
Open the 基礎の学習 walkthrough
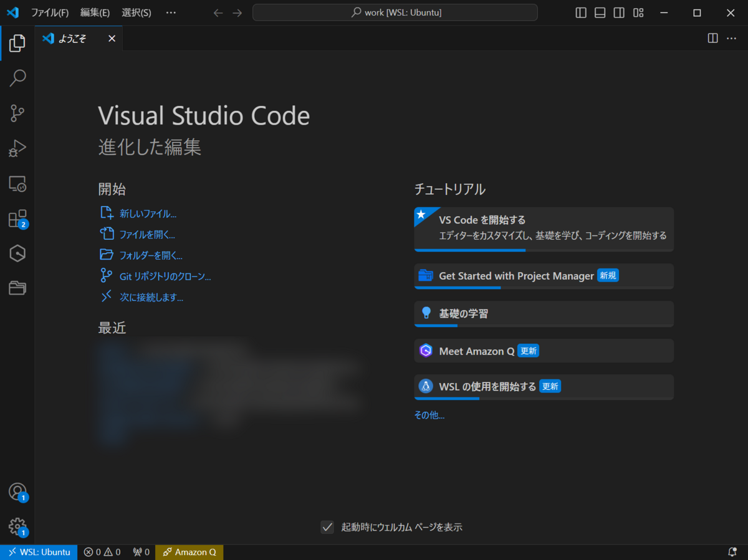[x=544, y=314]
